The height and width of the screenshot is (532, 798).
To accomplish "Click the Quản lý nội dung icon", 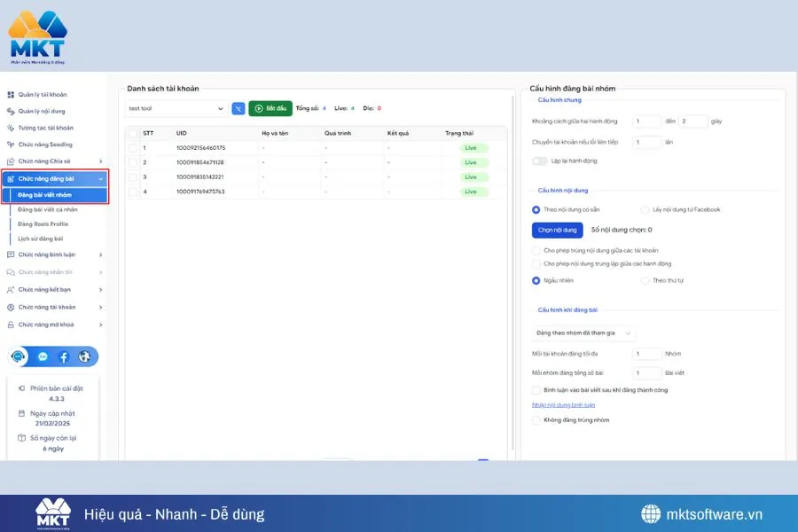I will [11, 112].
